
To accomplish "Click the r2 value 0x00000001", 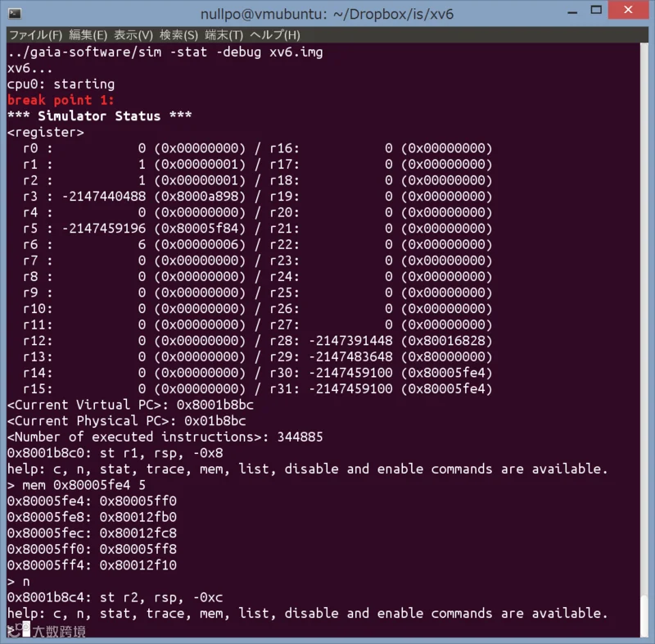I will [200, 180].
